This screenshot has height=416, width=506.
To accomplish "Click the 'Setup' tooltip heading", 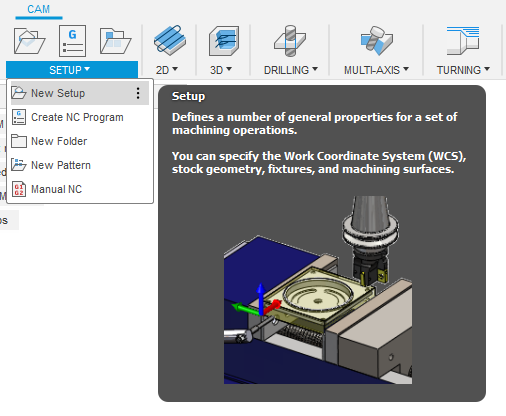I will pos(188,96).
